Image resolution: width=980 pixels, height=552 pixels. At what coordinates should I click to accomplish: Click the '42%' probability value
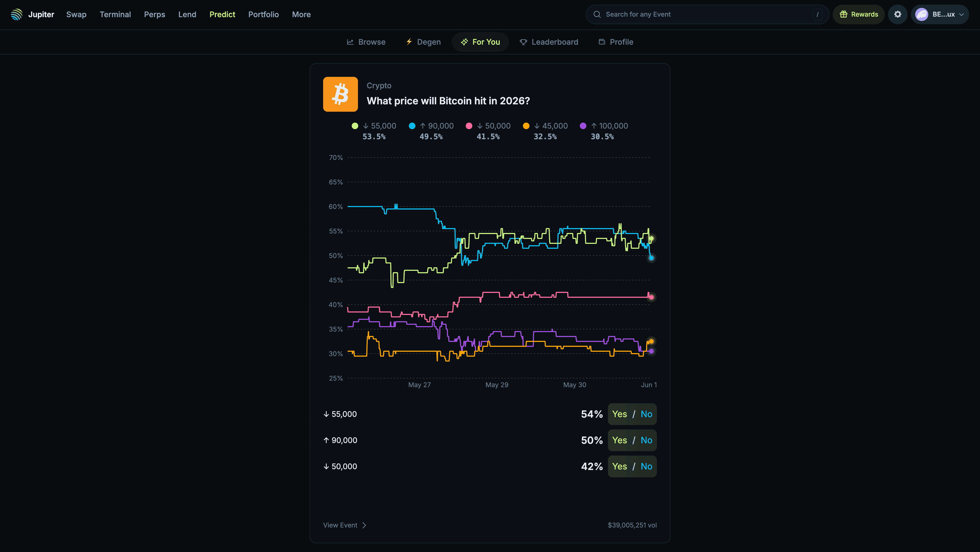tap(592, 467)
